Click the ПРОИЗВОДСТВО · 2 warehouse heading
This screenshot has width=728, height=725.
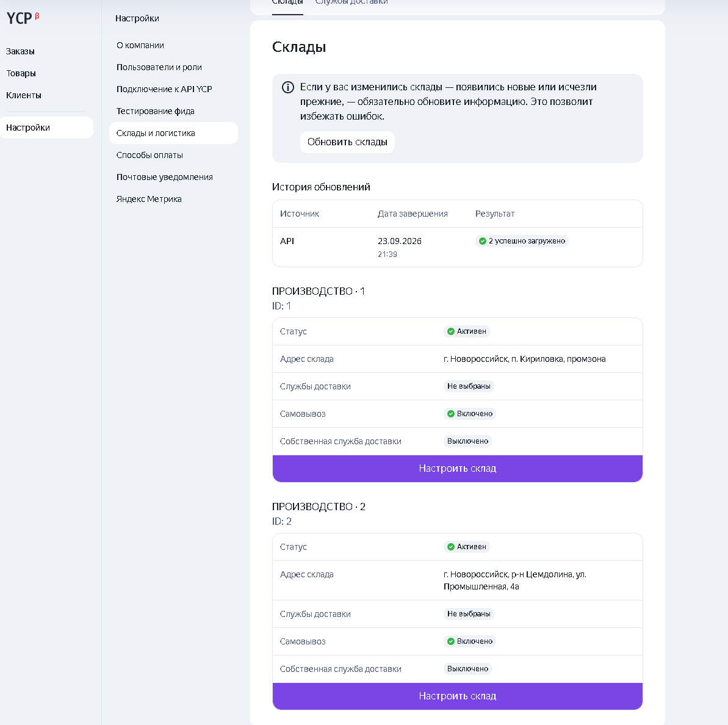319,507
